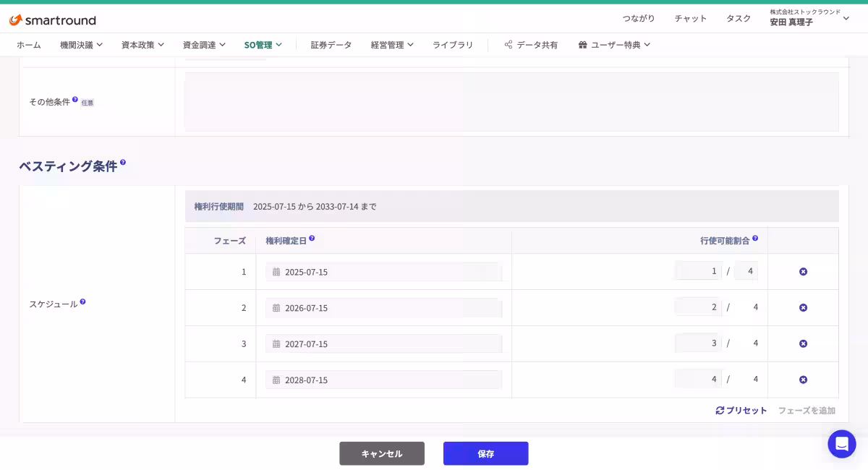Screen dimensions: 868x470
Task: Click the 2026-07-15 date field
Action: click(x=383, y=308)
